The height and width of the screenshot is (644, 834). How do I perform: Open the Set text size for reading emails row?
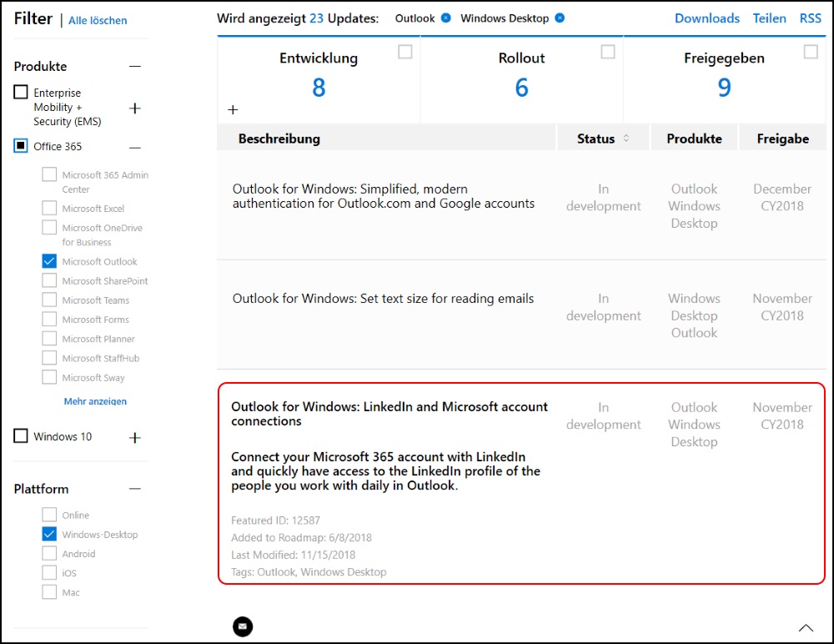coord(521,315)
